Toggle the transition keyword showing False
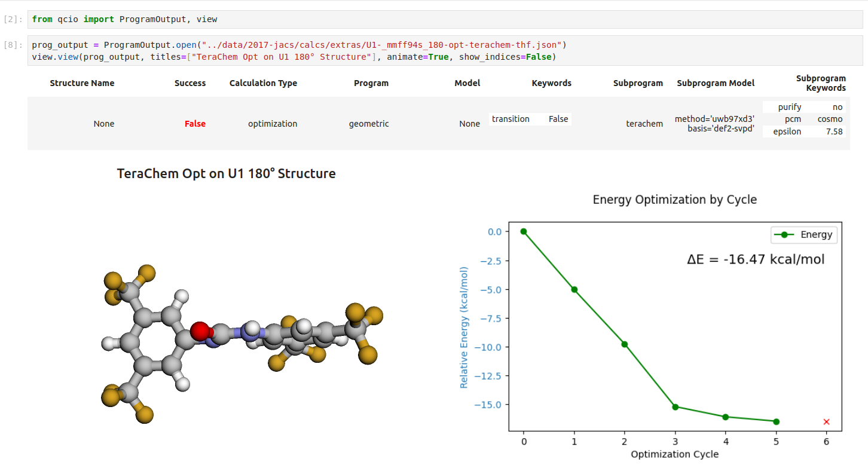This screenshot has width=868, height=471. [x=530, y=119]
